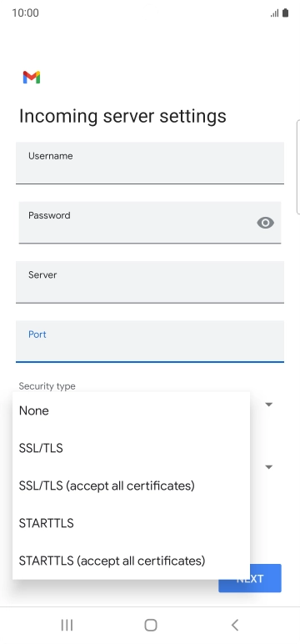This screenshot has width=300, height=644.
Task: Tap the Security type dropdown arrow
Action: pyautogui.click(x=269, y=405)
